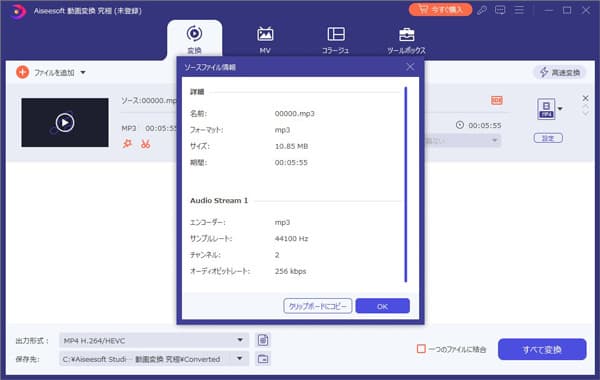Click the open output folder icon
Viewport: 600px width, 380px height.
tap(263, 359)
